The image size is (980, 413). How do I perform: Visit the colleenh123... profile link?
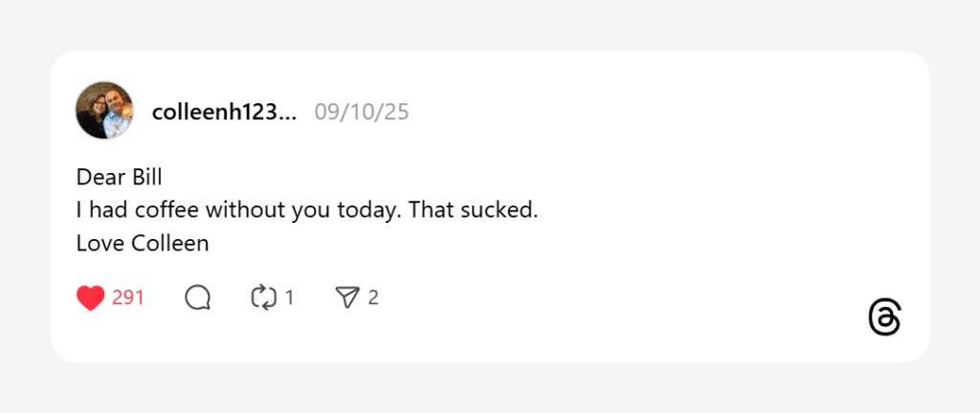(x=224, y=113)
